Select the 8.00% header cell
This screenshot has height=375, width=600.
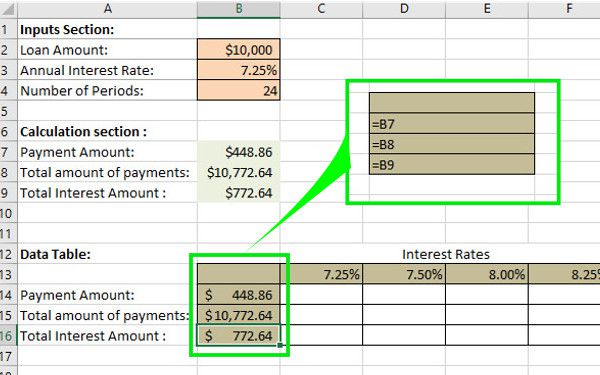[487, 274]
